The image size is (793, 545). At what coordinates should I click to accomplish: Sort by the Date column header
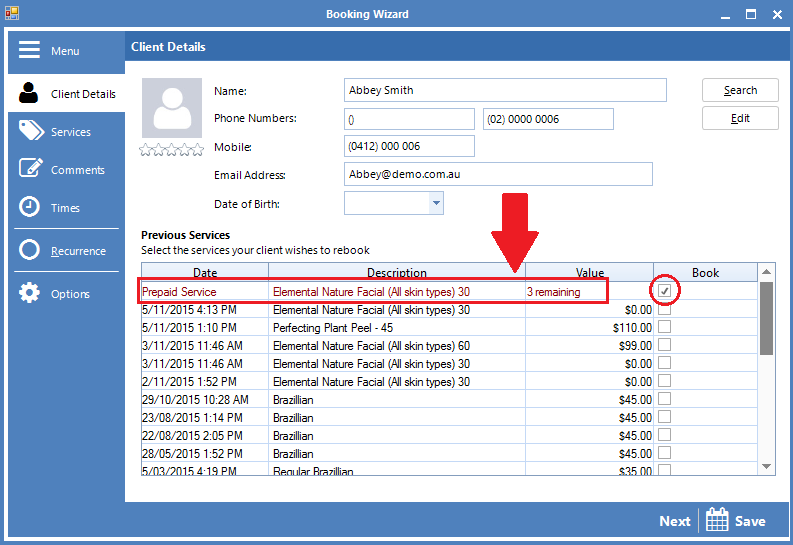point(204,272)
